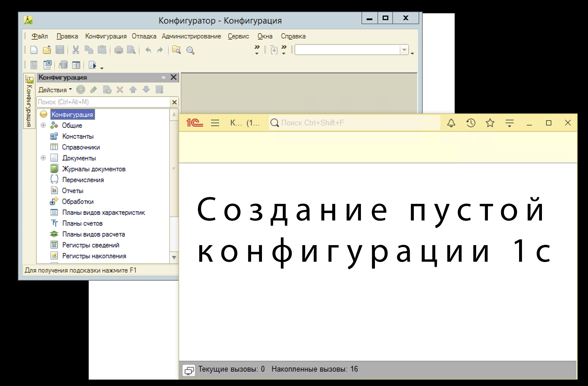Click the tree scrollbar down arrow

click(174, 257)
